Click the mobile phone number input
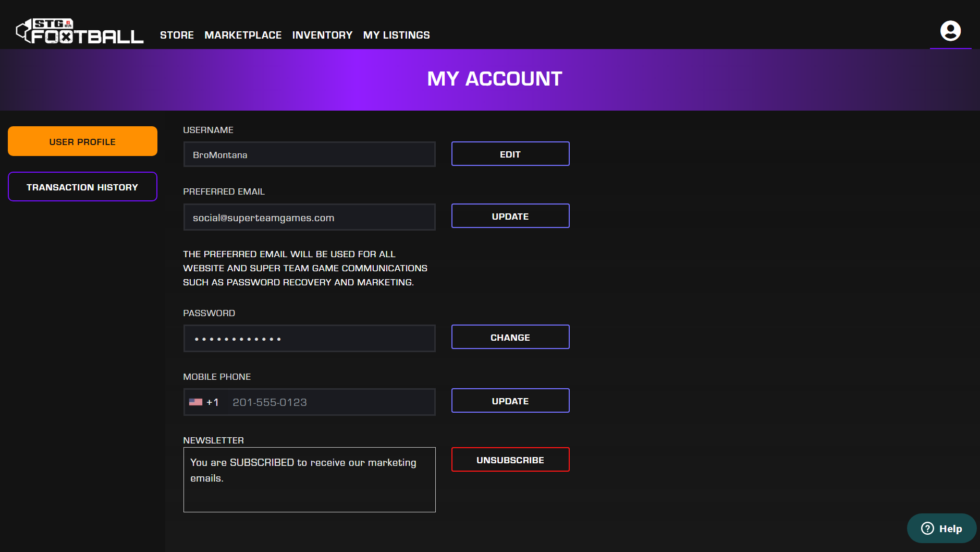The width and height of the screenshot is (980, 552). tap(331, 402)
